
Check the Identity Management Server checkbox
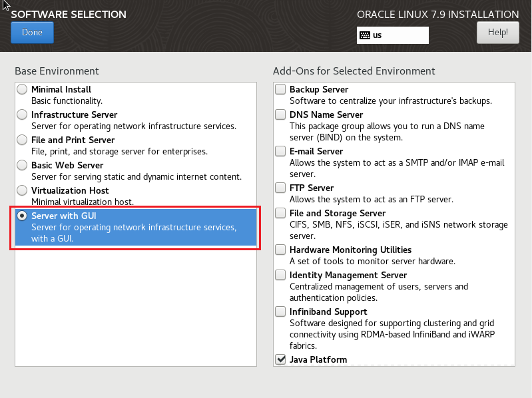[280, 275]
